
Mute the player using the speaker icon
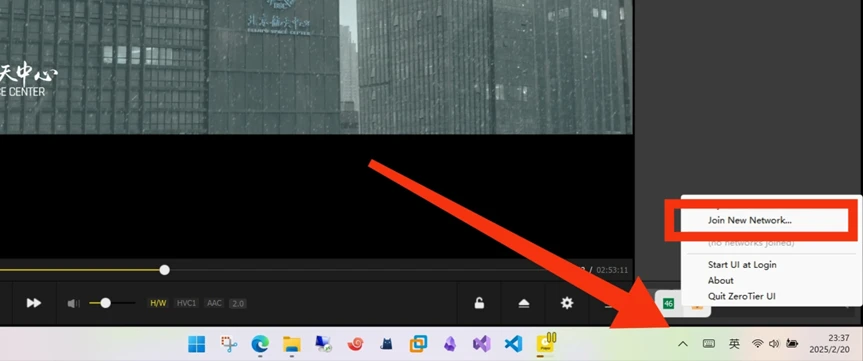(73, 303)
